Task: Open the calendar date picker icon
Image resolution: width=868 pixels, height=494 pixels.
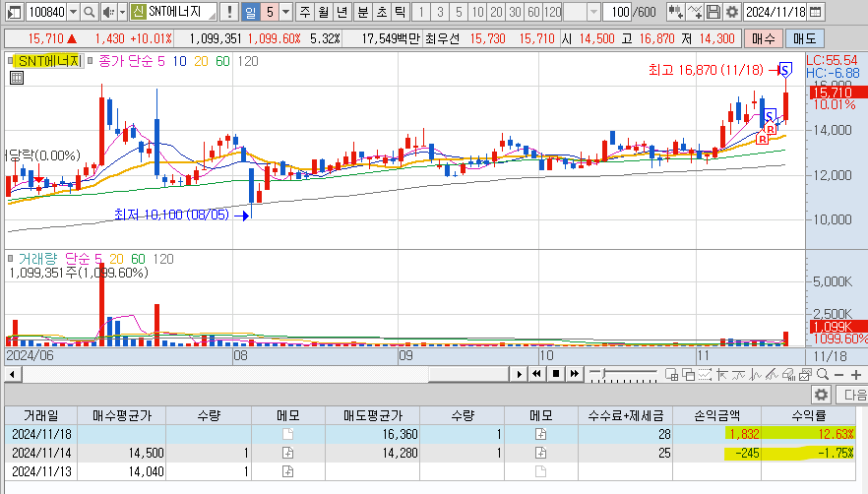Action: click(815, 12)
